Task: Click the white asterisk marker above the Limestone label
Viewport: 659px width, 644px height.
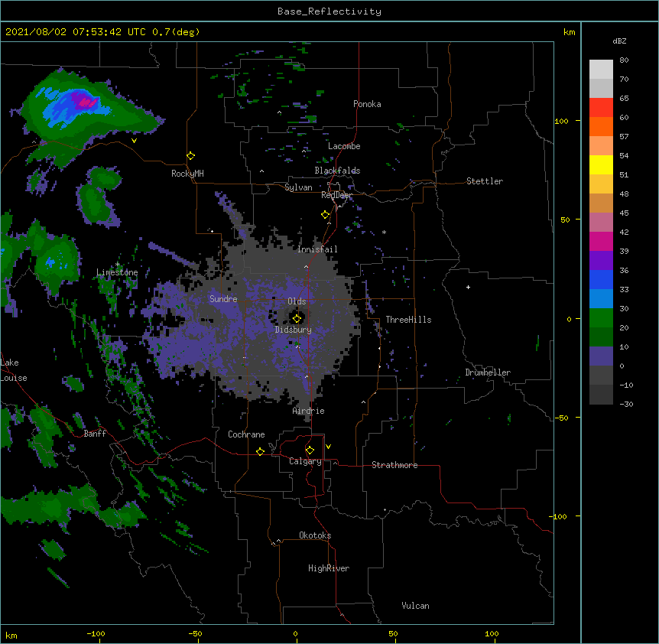Action: click(x=117, y=264)
